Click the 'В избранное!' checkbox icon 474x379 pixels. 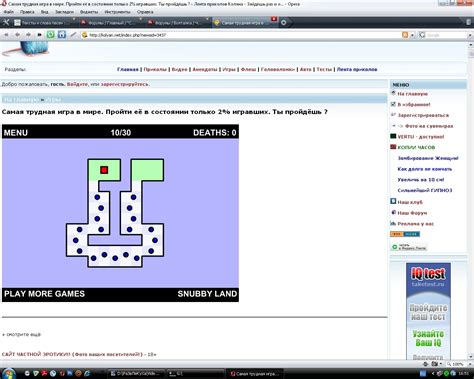point(393,104)
